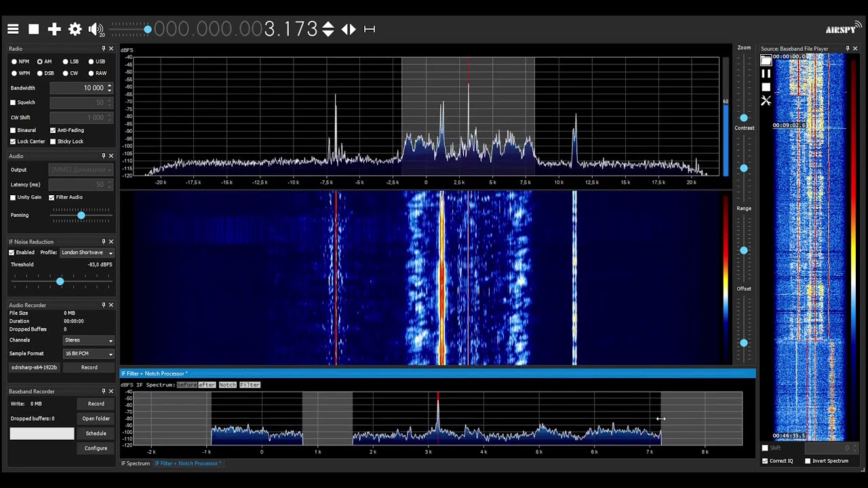Add a new slice with the plus icon

[54, 29]
